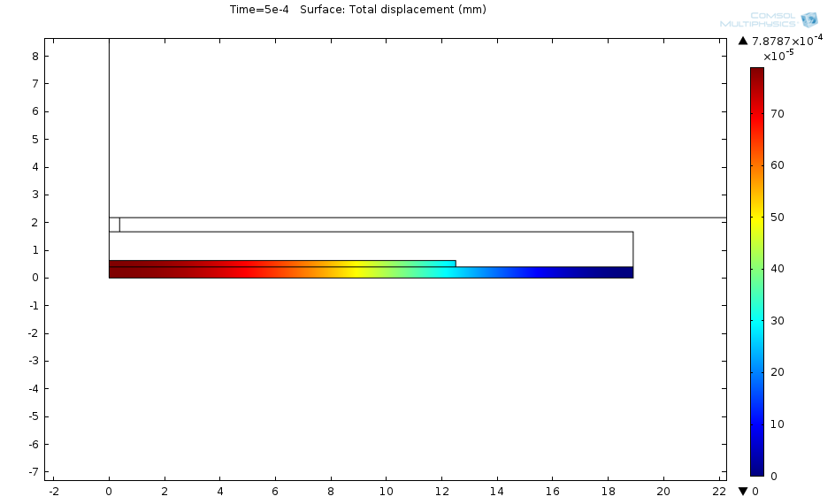Click the x-axis tick label 12
The width and height of the screenshot is (835, 504).
(x=442, y=491)
